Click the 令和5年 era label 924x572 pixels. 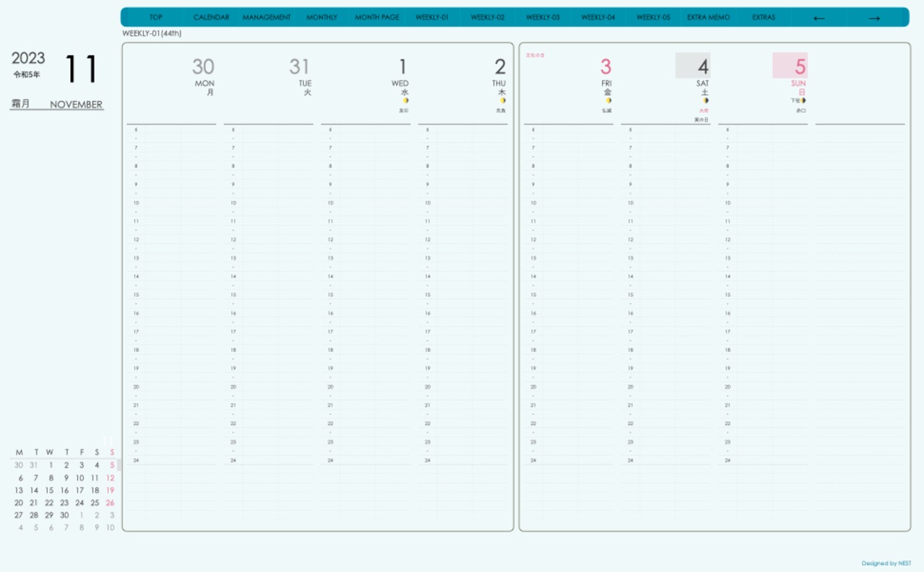click(27, 74)
